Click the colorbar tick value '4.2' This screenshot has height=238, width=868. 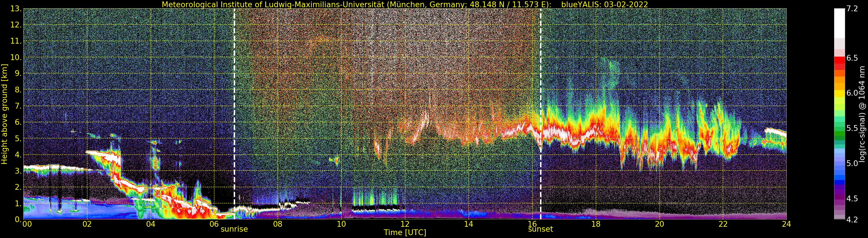click(852, 220)
